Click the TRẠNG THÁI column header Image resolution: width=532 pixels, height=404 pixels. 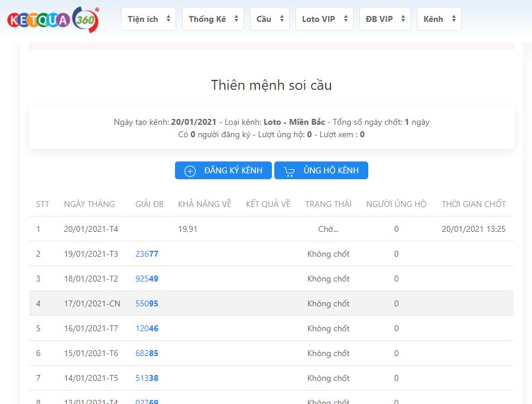pos(328,204)
